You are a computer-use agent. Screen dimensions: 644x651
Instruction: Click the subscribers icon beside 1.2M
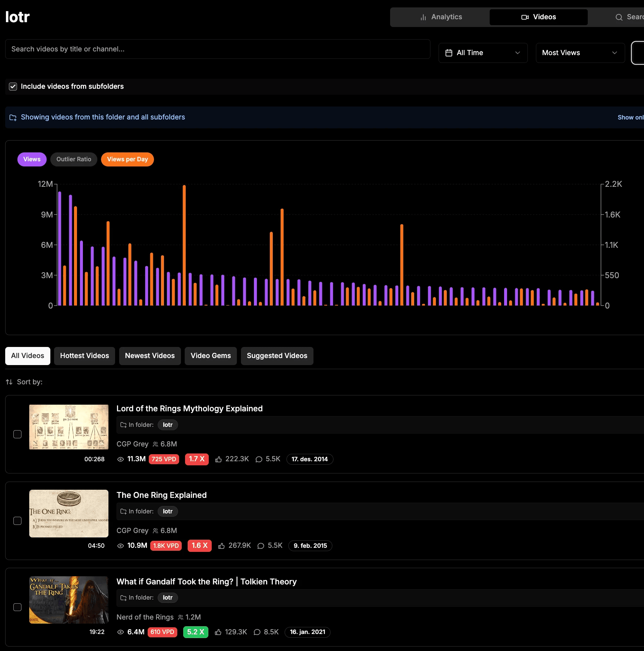[x=181, y=617]
